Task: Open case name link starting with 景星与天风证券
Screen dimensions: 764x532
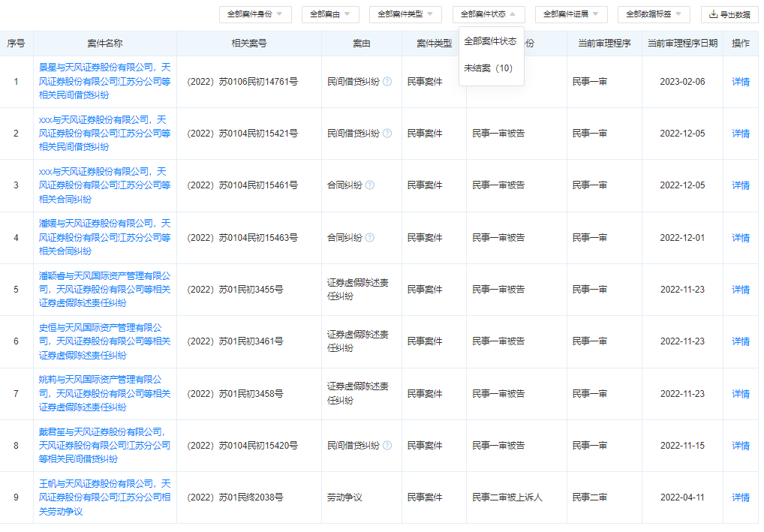Action: [105, 81]
